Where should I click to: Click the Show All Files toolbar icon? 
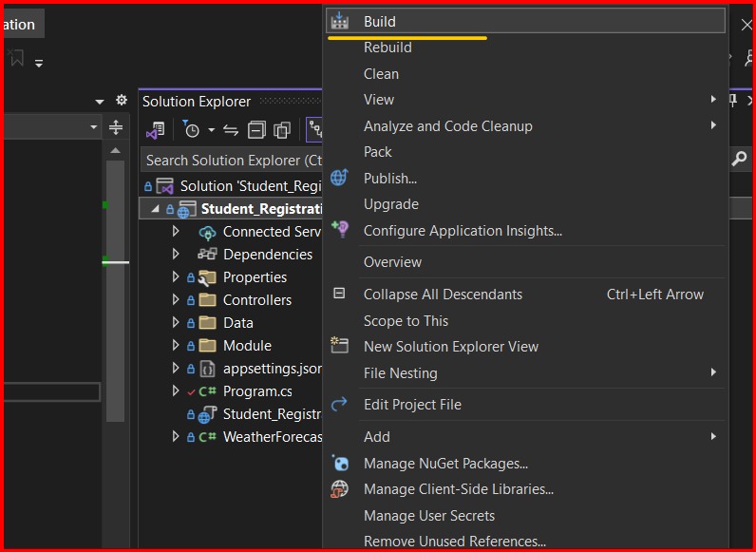[282, 130]
